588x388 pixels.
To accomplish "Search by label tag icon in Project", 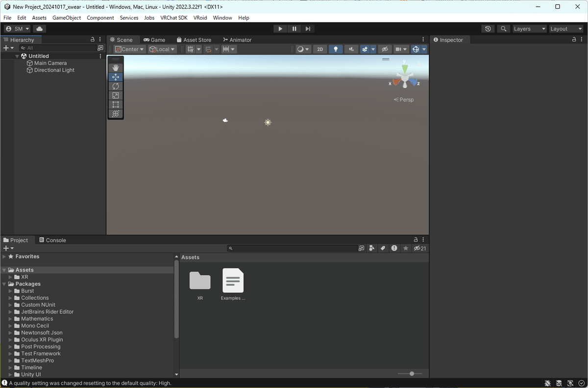I will [383, 248].
